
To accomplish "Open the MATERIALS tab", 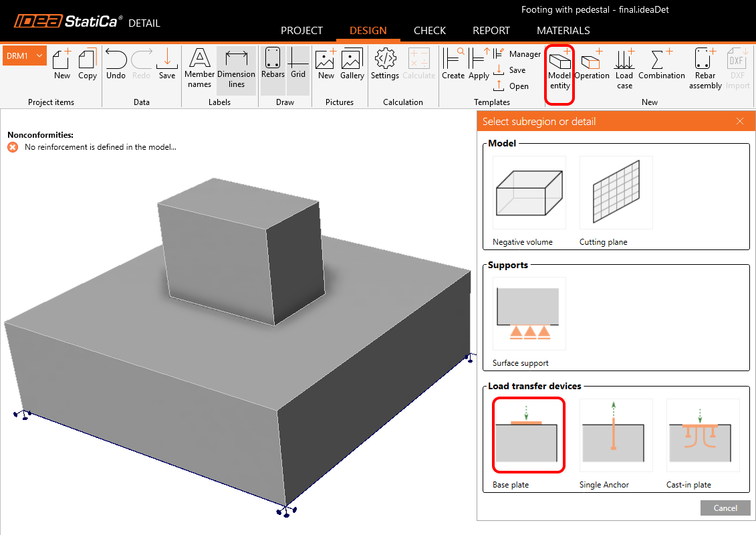I will pyautogui.click(x=563, y=31).
